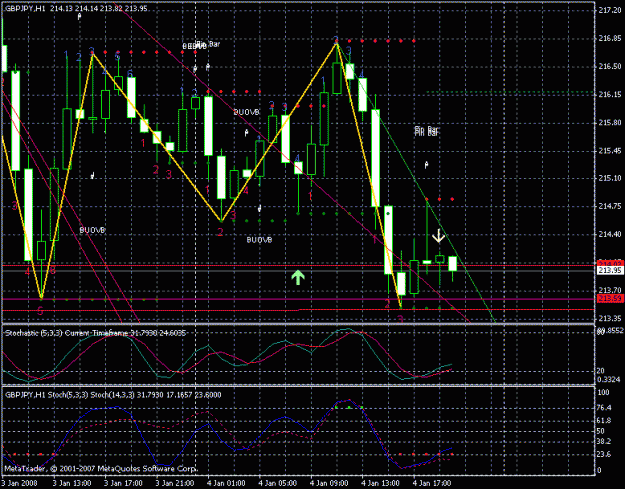Click the 23.6 level on lower indicator axis
The width and height of the screenshot is (625, 489).
(604, 454)
